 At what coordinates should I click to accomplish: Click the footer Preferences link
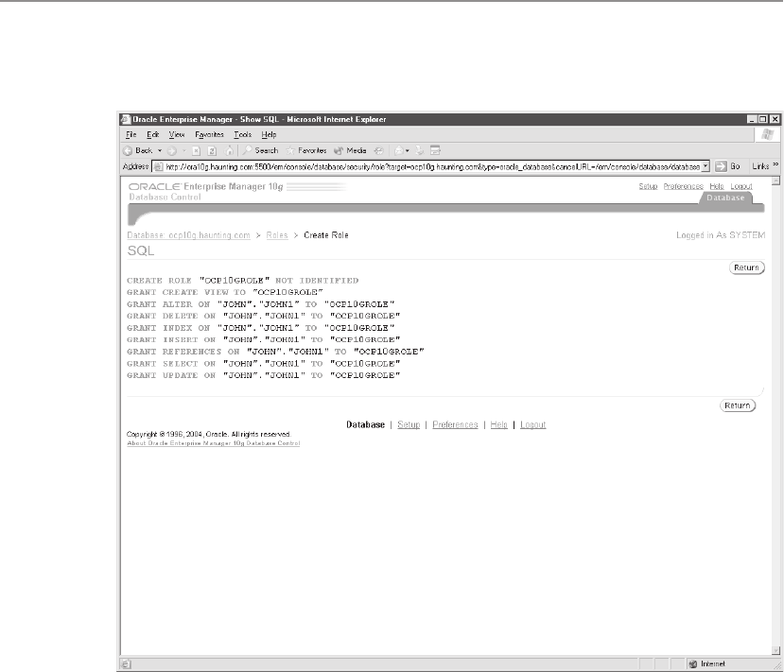(x=455, y=424)
